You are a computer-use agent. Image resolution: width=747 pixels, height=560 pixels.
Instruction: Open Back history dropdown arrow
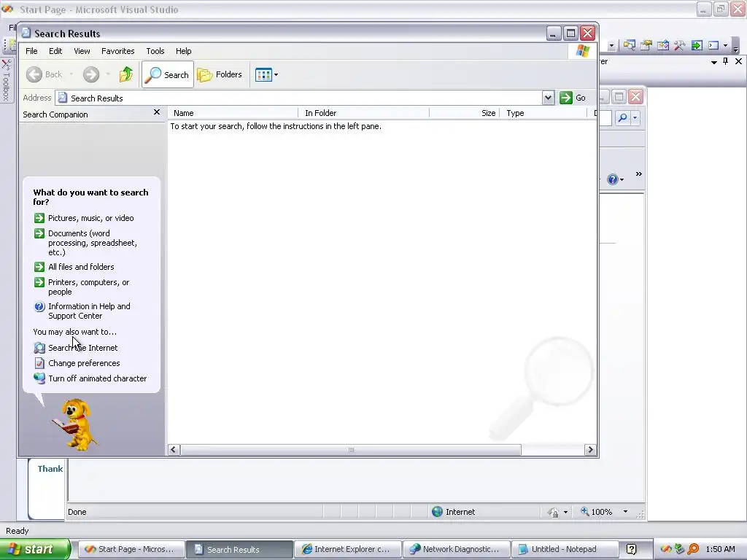[71, 74]
